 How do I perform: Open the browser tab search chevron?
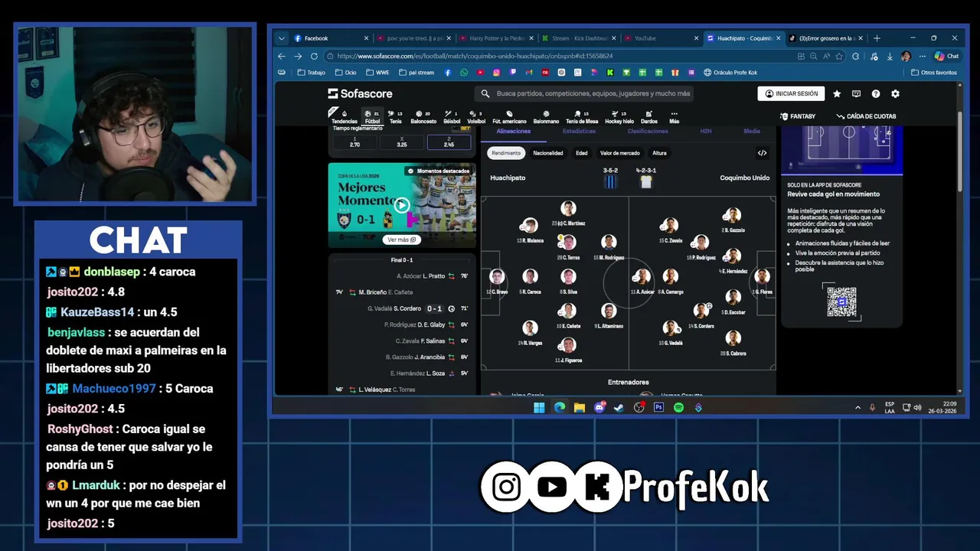281,38
